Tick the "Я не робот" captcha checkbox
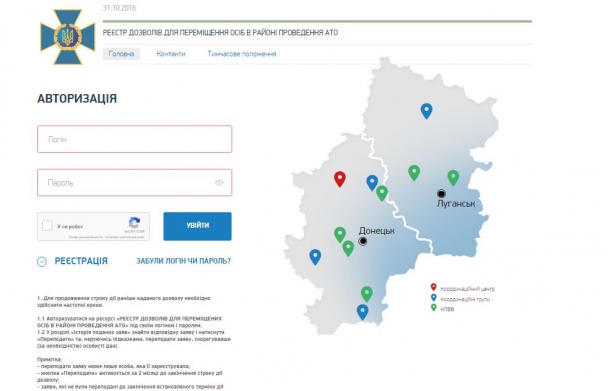 47,226
